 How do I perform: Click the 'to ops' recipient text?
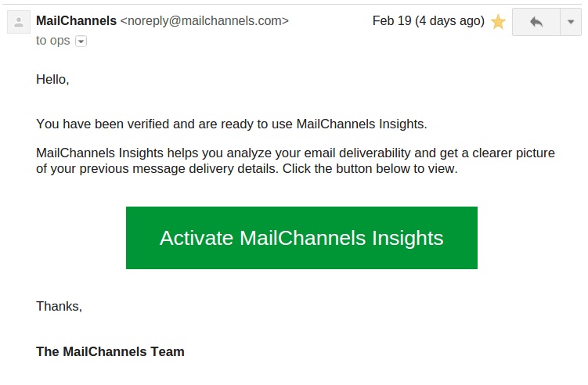(x=52, y=41)
